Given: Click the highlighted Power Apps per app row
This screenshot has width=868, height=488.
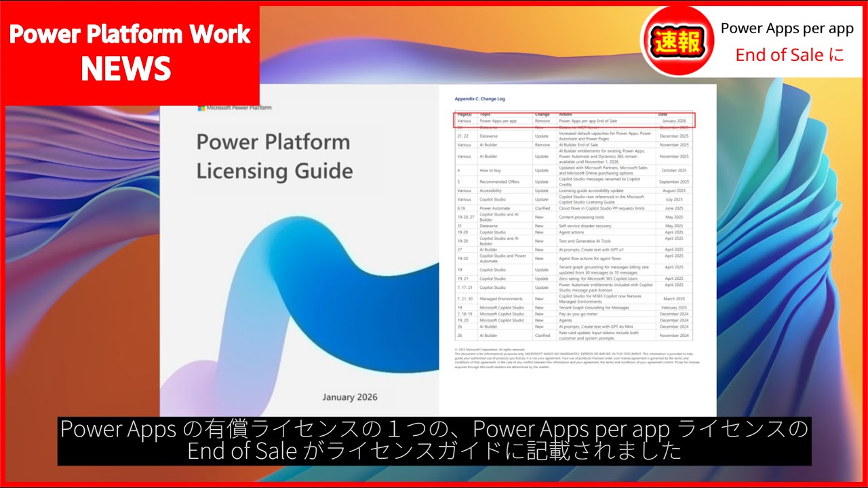Looking at the screenshot, I should tap(575, 121).
